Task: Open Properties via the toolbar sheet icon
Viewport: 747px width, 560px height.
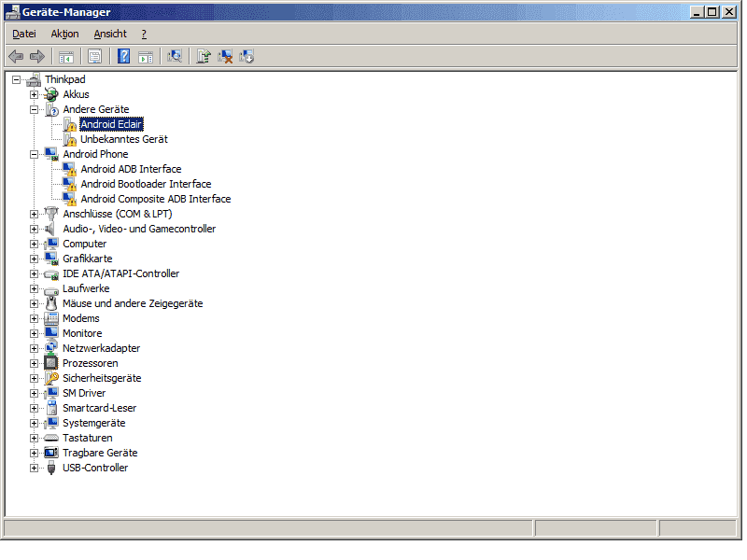Action: click(x=95, y=57)
